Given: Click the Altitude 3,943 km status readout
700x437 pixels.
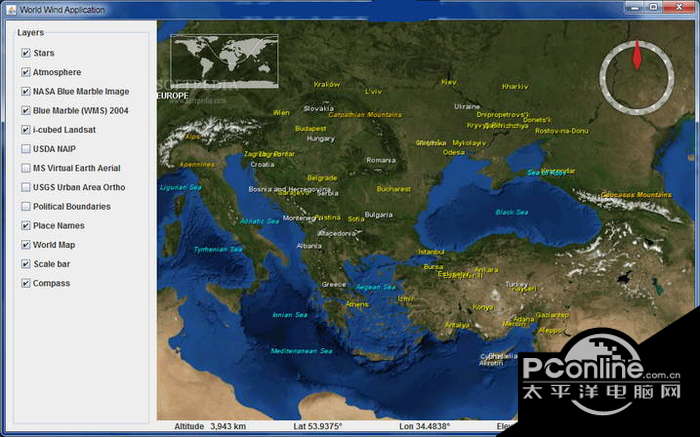Looking at the screenshot, I should 210,426.
